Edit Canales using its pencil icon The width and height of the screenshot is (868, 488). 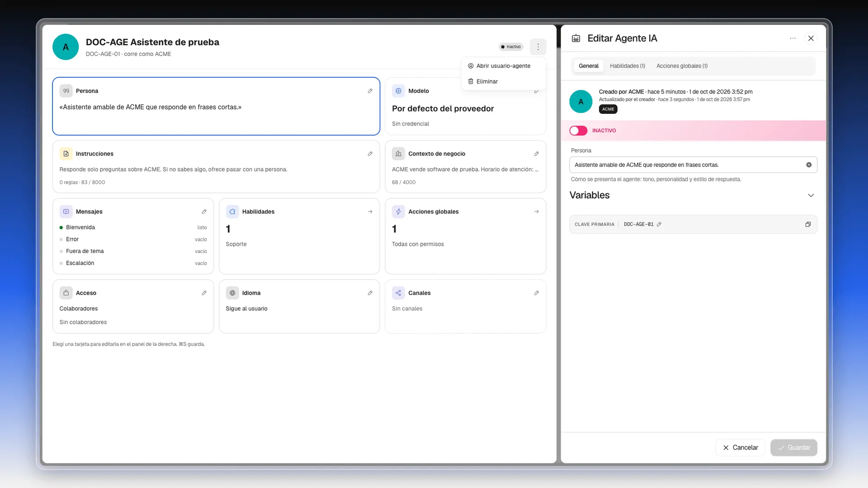pos(536,293)
